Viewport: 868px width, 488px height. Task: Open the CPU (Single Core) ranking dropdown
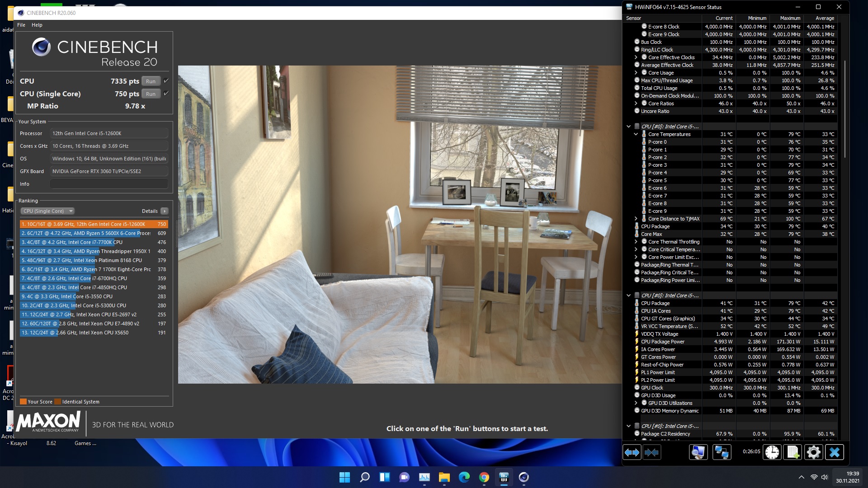click(x=47, y=211)
